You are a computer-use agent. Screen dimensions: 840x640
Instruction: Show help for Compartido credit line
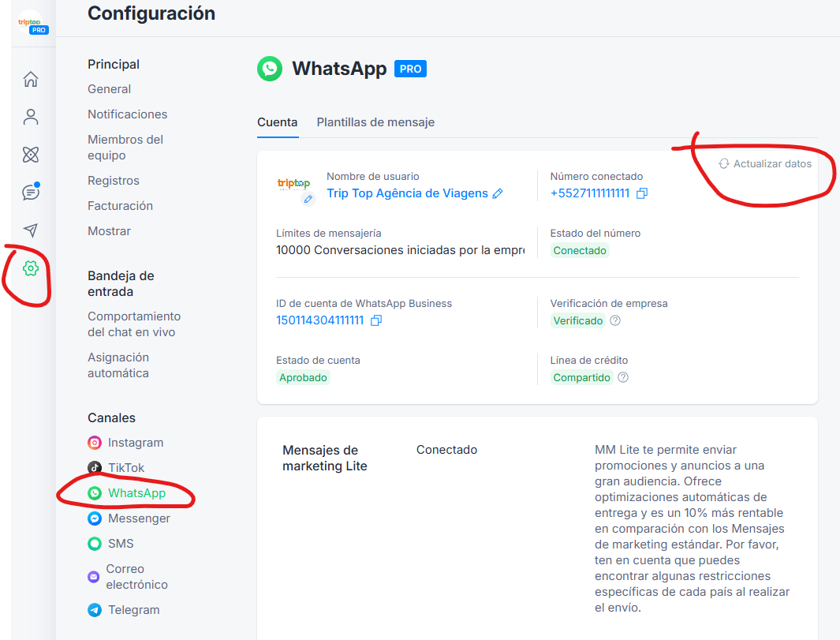(x=623, y=377)
